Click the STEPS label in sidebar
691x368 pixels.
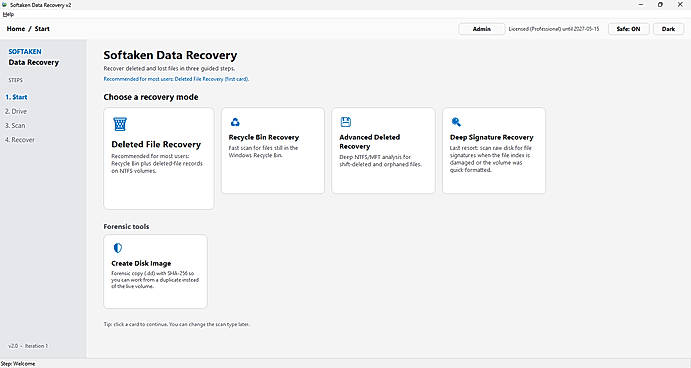[15, 80]
